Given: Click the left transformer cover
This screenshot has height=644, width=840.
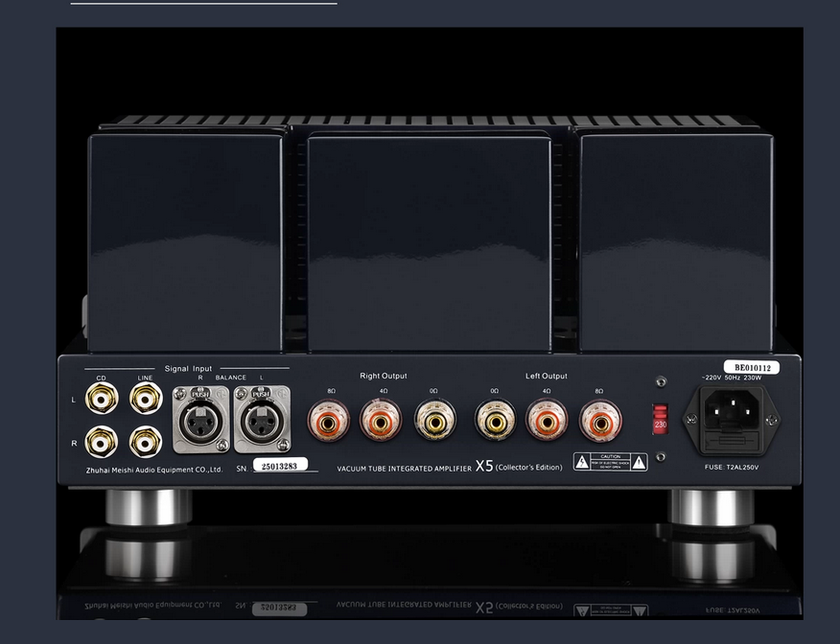Looking at the screenshot, I should pos(185,241).
